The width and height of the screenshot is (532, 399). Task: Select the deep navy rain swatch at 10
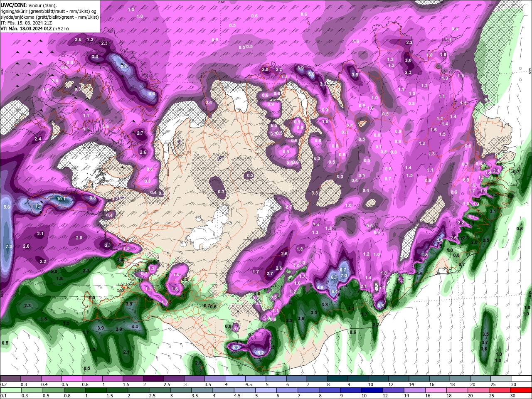pyautogui.click(x=372, y=390)
